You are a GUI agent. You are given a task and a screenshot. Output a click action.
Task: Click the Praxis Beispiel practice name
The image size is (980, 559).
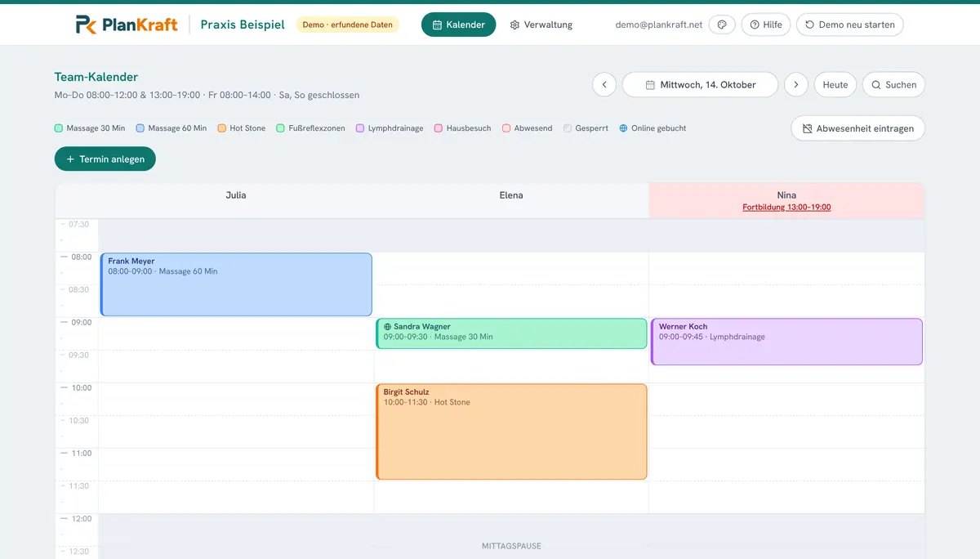[243, 25]
